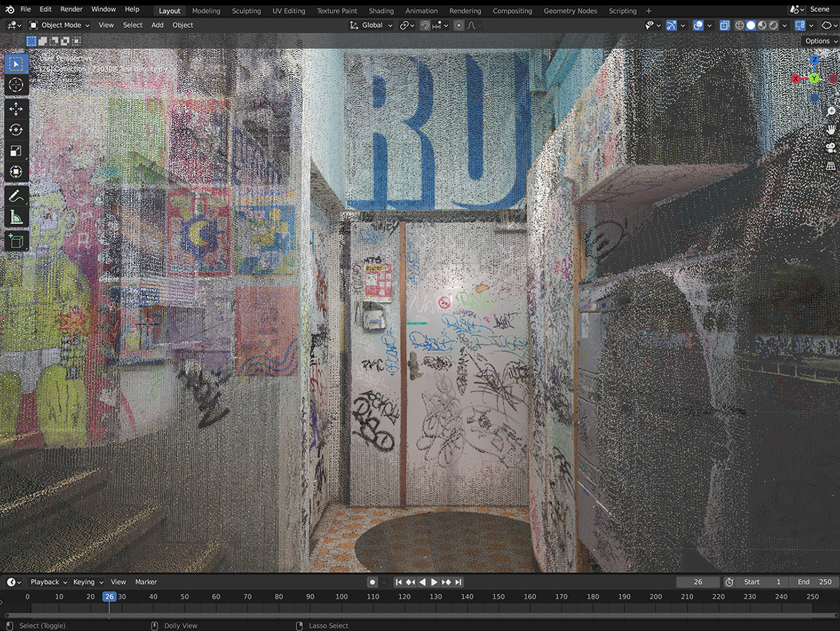Click the End frame 250 field
Viewport: 840px width, 631px height.
point(814,582)
